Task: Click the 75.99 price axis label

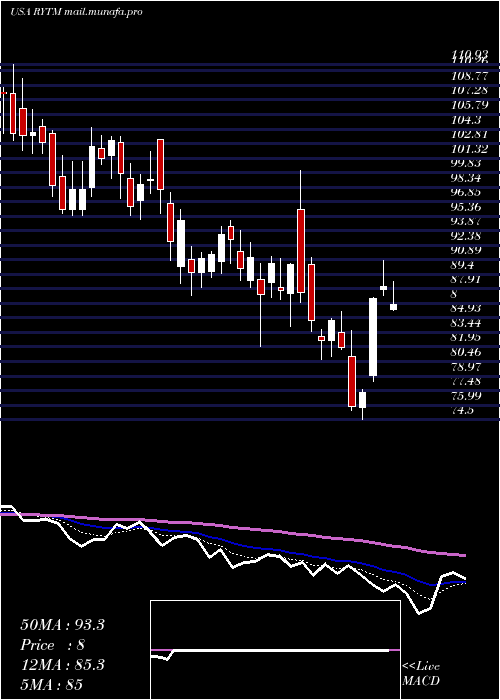Action: [x=468, y=396]
